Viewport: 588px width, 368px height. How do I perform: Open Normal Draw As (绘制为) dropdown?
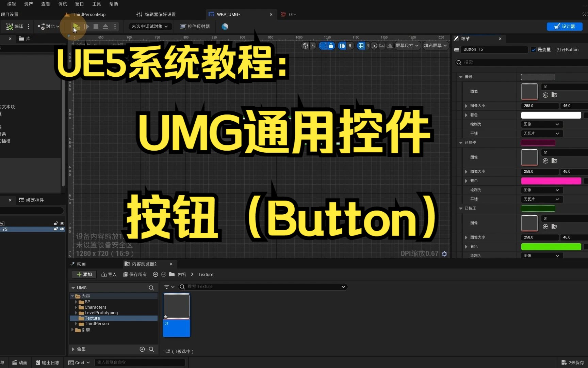coord(541,124)
